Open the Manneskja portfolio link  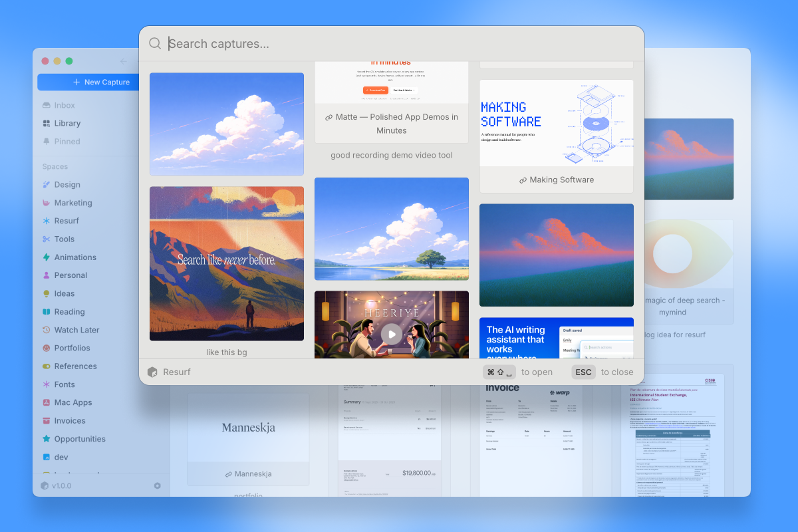click(248, 473)
